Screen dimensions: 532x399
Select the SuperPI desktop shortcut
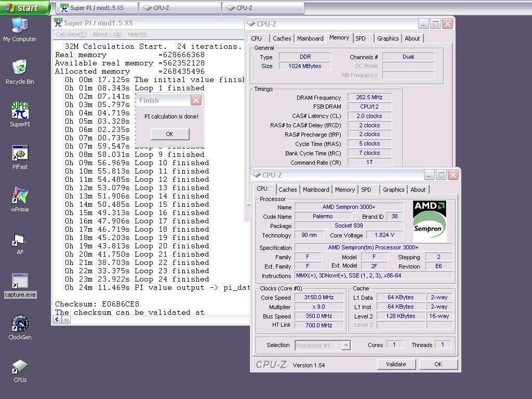coord(20,114)
